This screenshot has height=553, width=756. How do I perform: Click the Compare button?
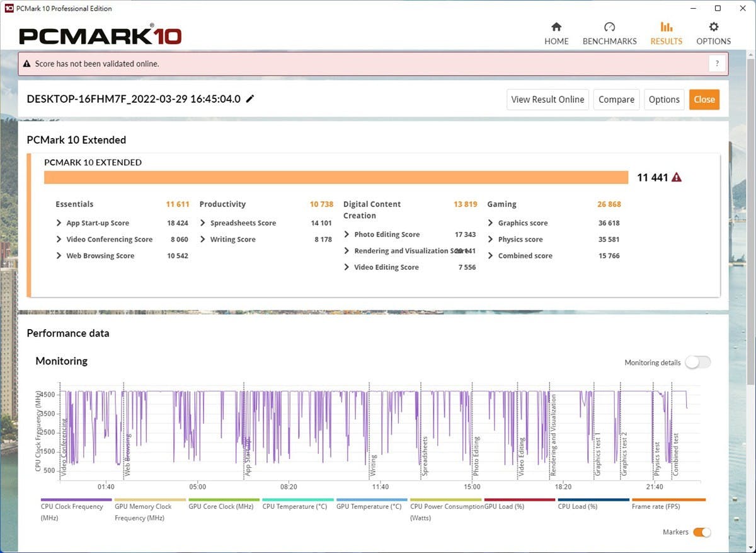616,100
